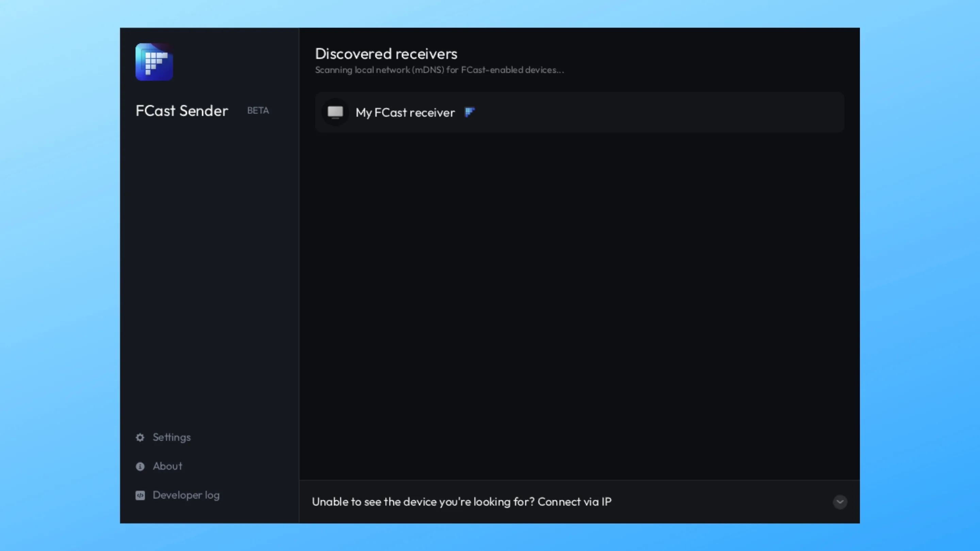Click the TV icon beside My FCast receiver

click(335, 112)
